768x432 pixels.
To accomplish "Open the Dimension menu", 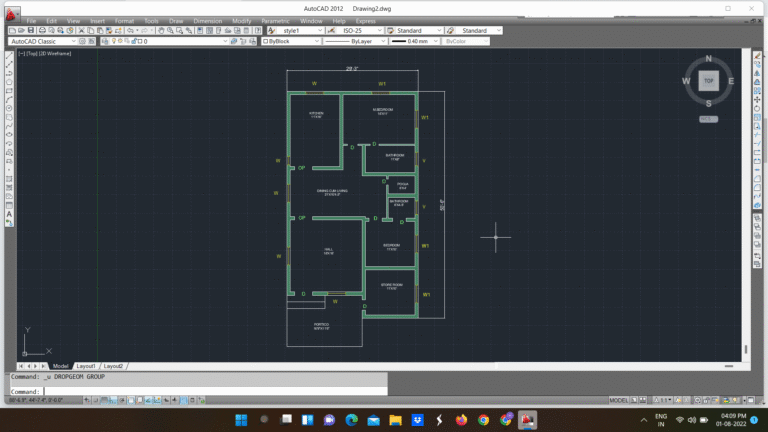I will pos(208,21).
